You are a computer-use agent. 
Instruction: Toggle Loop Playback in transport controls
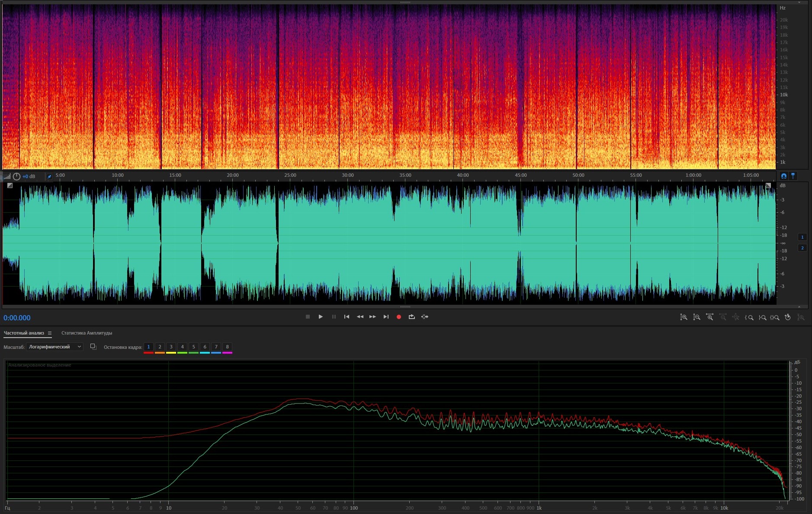pos(411,317)
